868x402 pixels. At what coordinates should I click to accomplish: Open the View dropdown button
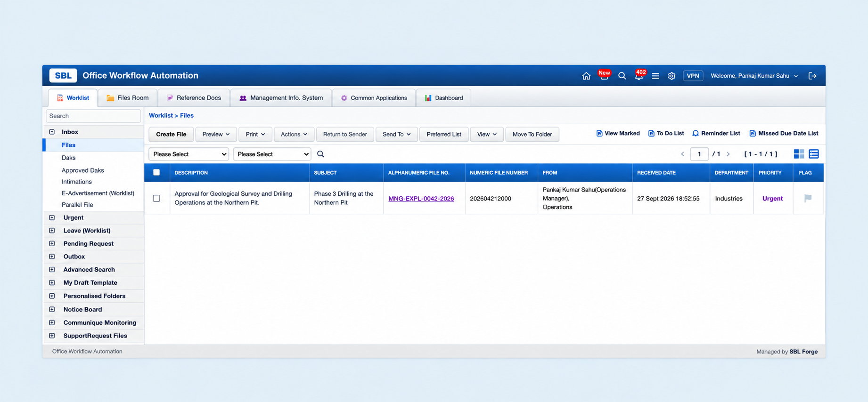point(487,134)
